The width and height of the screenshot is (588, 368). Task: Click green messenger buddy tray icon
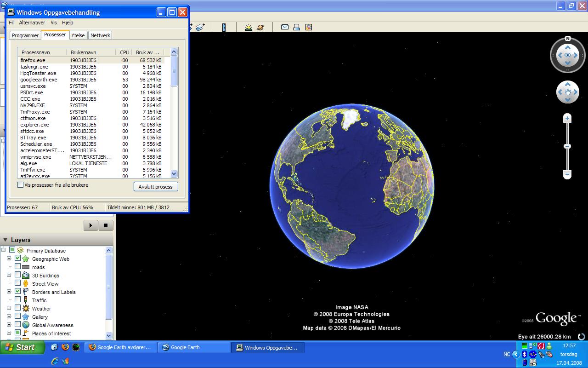coord(548,345)
